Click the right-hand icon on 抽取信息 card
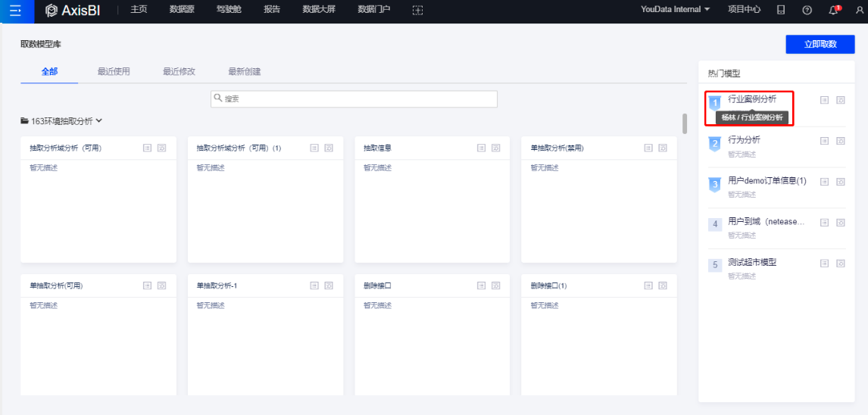The image size is (868, 415). pyautogui.click(x=496, y=148)
